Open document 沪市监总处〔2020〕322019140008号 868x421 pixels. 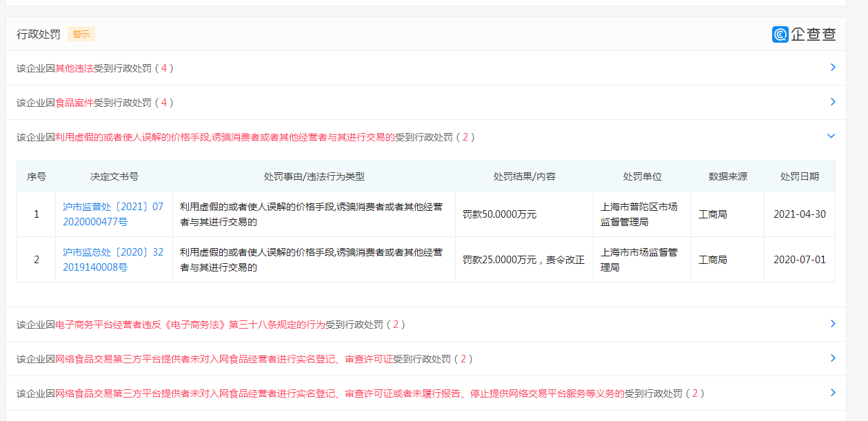113,260
